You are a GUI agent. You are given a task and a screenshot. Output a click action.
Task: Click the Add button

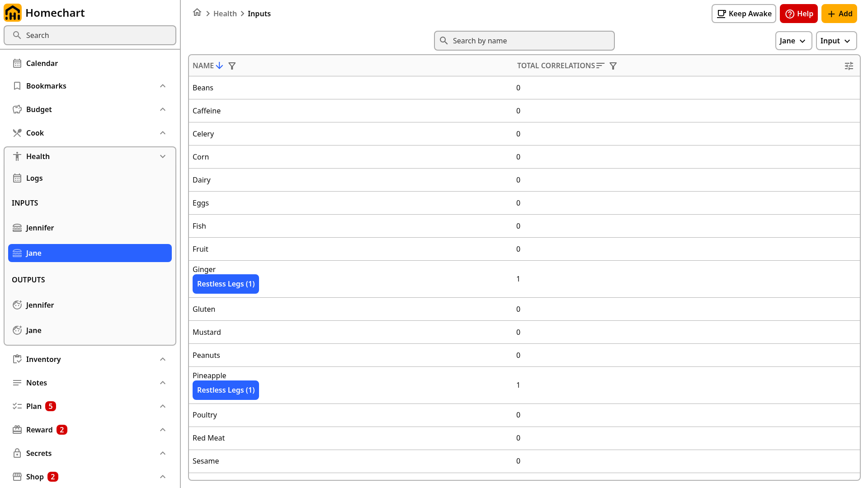coord(839,14)
